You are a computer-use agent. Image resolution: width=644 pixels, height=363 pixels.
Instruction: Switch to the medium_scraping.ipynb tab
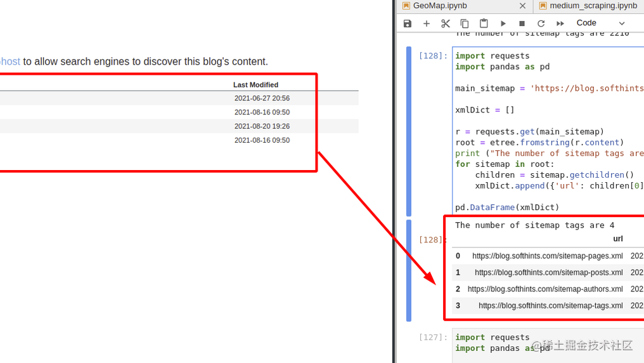[x=593, y=6]
